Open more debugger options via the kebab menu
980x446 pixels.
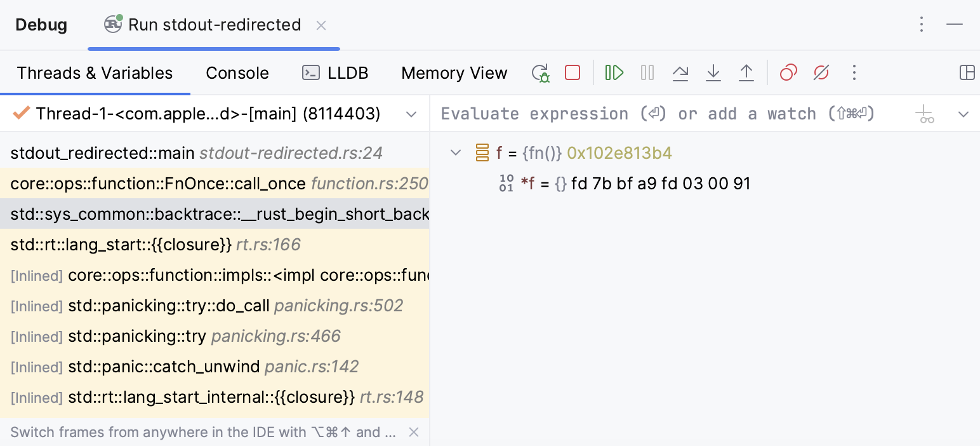(854, 72)
